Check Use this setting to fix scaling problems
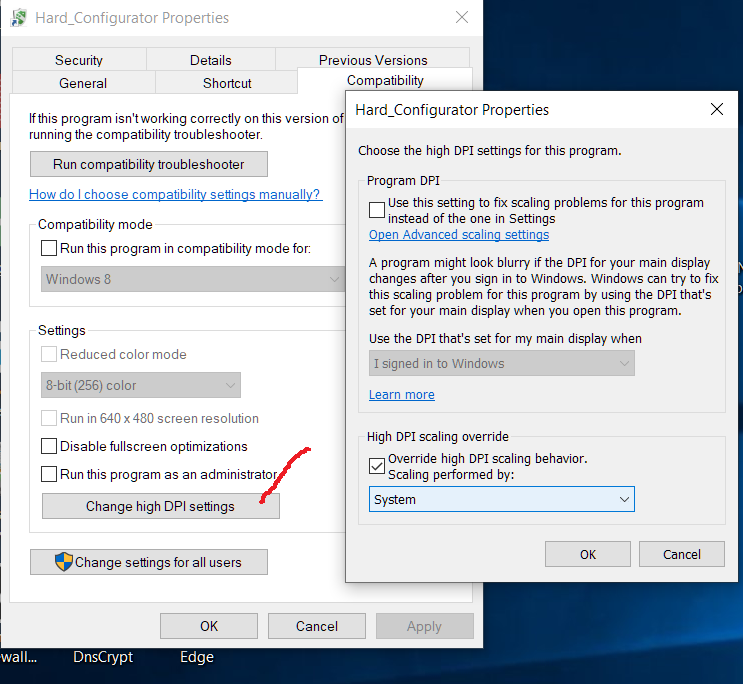The width and height of the screenshot is (743, 684). point(377,210)
